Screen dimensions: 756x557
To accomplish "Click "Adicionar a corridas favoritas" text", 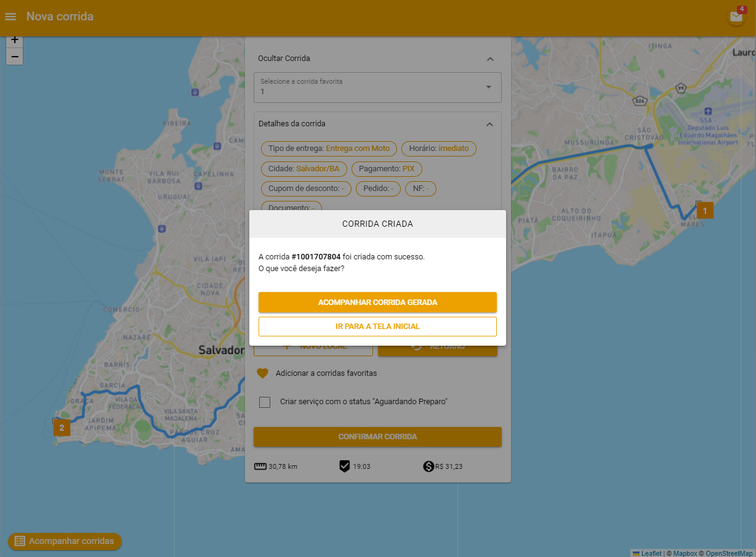I will pos(326,373).
